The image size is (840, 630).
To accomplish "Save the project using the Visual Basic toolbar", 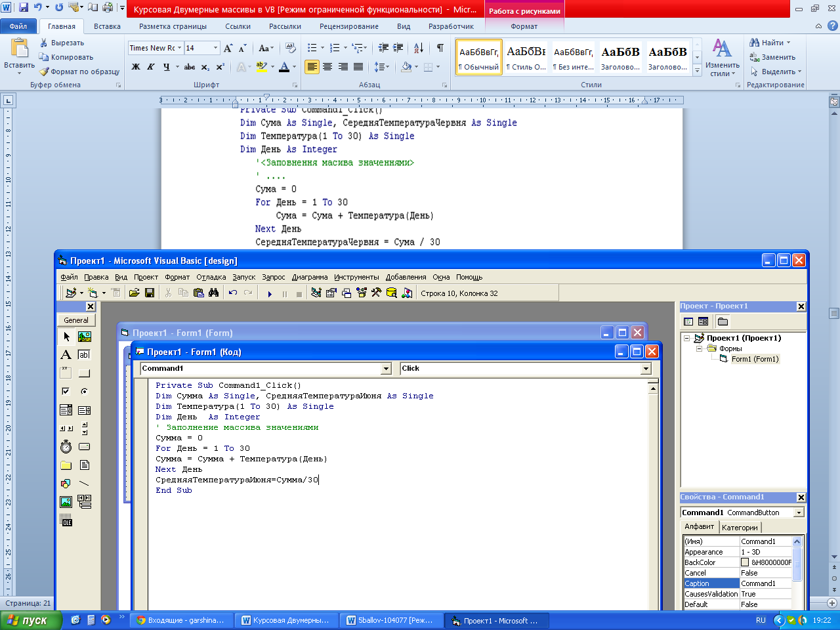I will pos(150,293).
